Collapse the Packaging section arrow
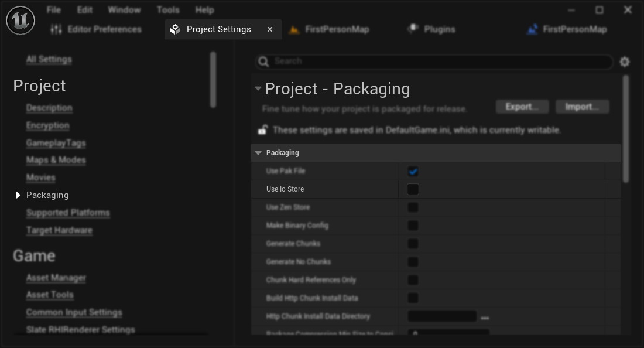 click(x=258, y=153)
